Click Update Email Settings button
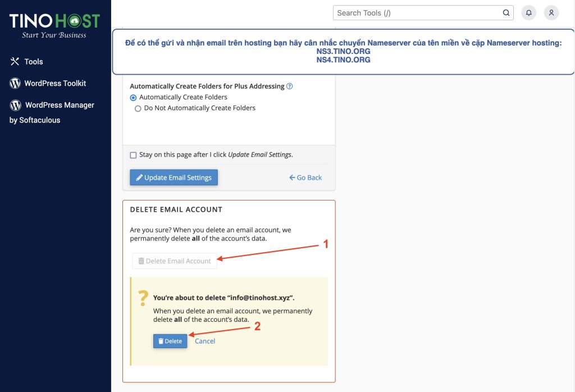Viewport: 575px width, 392px height. point(174,177)
